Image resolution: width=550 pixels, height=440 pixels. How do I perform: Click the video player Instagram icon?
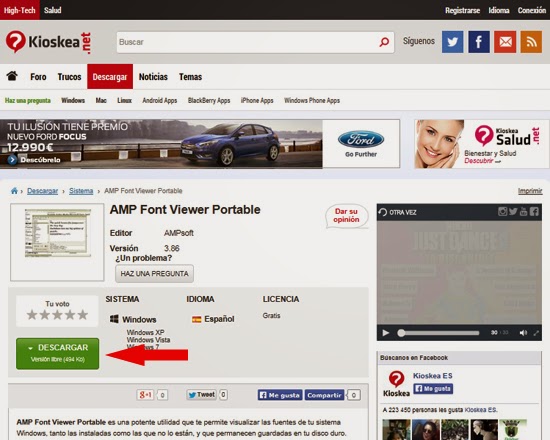502,211
